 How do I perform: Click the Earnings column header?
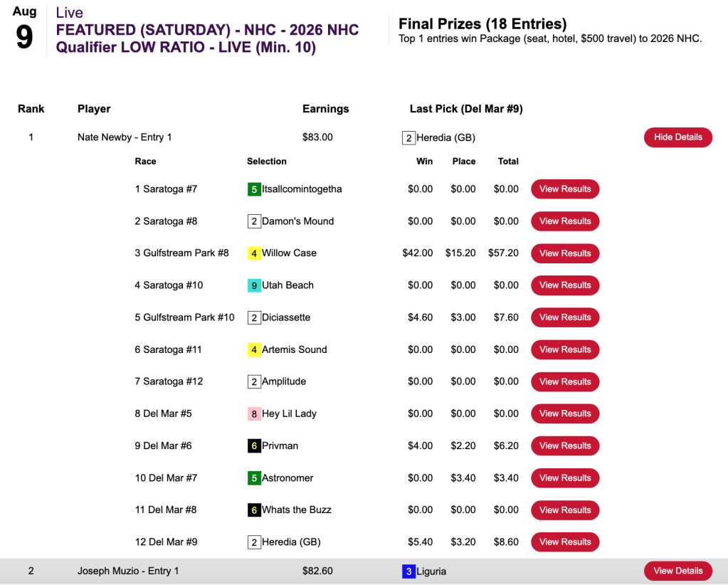click(325, 109)
